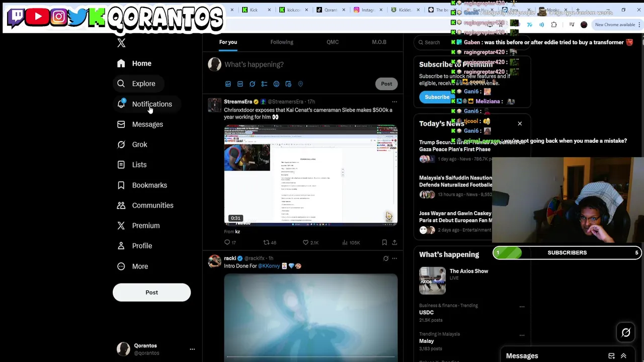Add media image to new post
Screen dimensions: 644x362
pyautogui.click(x=228, y=84)
